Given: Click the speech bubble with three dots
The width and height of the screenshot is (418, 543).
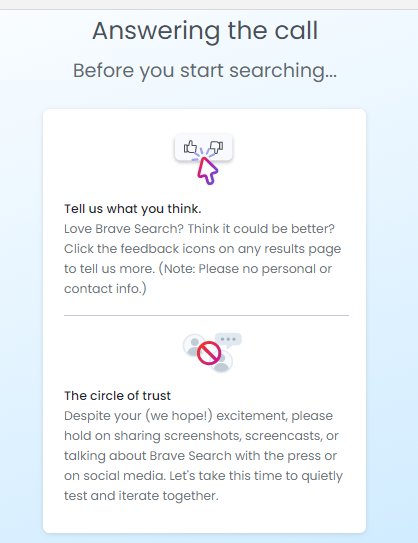Looking at the screenshot, I should 228,340.
